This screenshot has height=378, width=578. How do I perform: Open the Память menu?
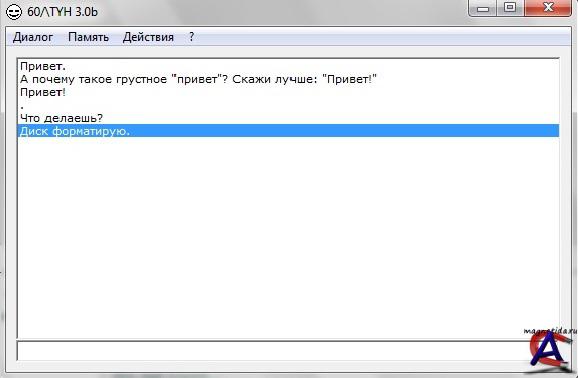point(88,37)
